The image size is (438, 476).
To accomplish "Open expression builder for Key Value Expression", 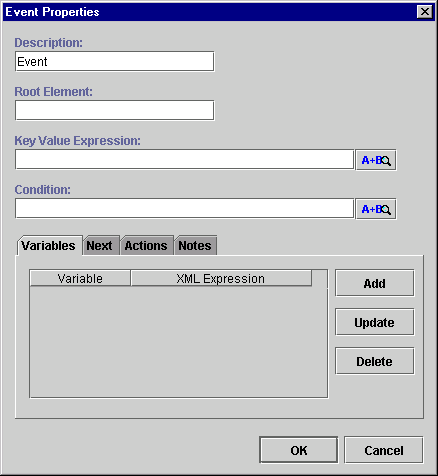I will (376, 160).
